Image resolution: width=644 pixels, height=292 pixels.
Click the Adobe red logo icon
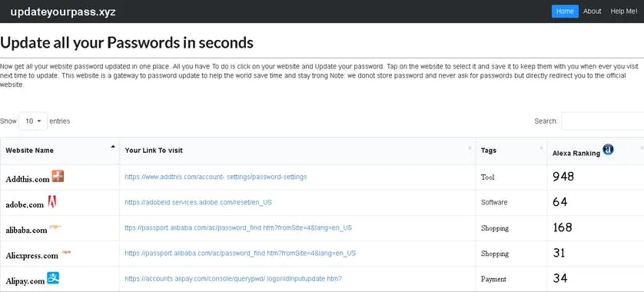click(x=52, y=201)
